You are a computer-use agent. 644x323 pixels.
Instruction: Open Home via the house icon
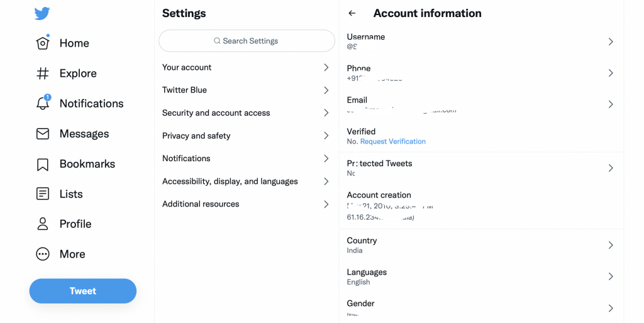pyautogui.click(x=43, y=43)
